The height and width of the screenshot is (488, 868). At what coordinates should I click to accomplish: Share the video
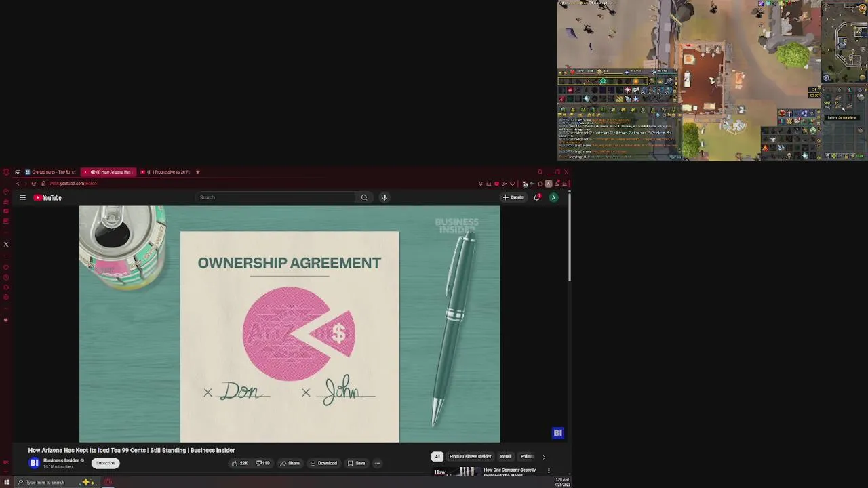[x=290, y=463]
